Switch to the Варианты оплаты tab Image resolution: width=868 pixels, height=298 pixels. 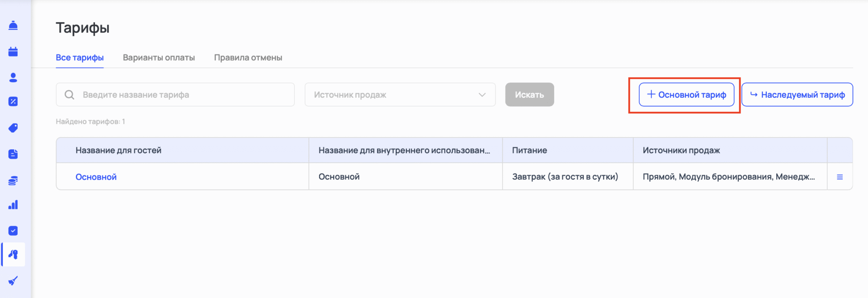(x=159, y=57)
